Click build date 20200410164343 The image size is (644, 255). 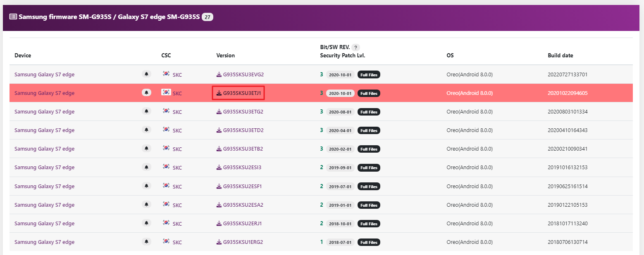[568, 130]
